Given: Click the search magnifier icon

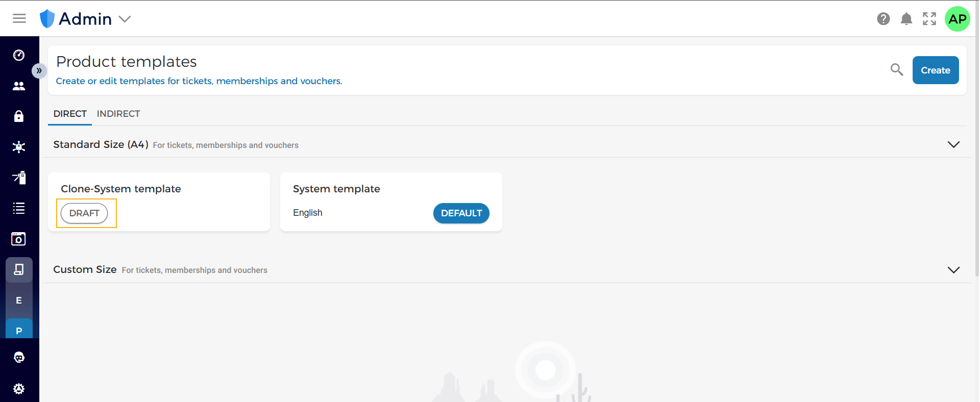Looking at the screenshot, I should coord(897,69).
